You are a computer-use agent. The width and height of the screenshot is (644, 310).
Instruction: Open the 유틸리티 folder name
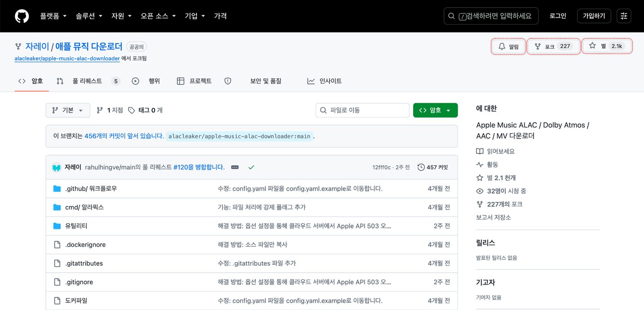[76, 226]
